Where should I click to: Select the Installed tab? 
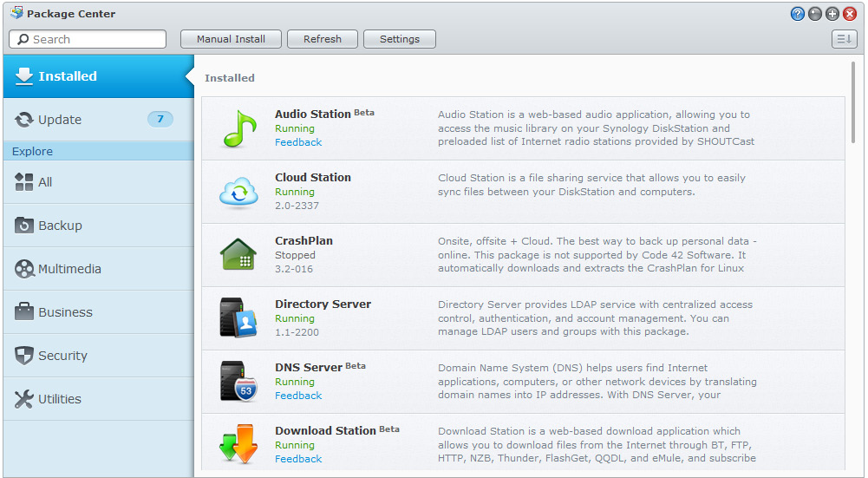(99, 76)
